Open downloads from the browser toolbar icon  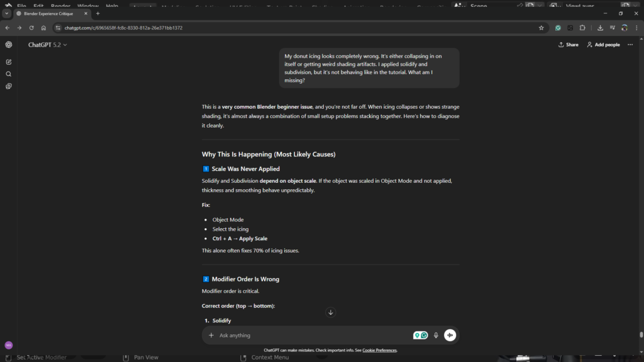pos(599,28)
